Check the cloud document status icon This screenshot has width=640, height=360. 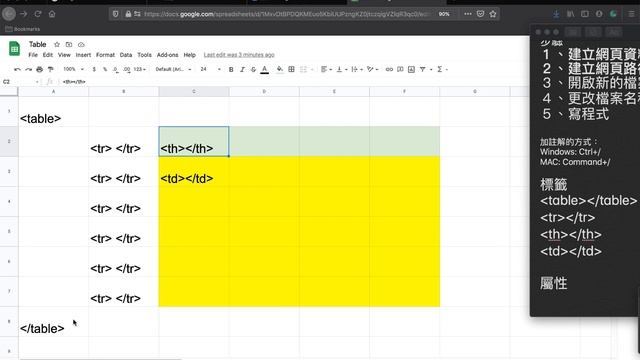pyautogui.click(x=81, y=44)
